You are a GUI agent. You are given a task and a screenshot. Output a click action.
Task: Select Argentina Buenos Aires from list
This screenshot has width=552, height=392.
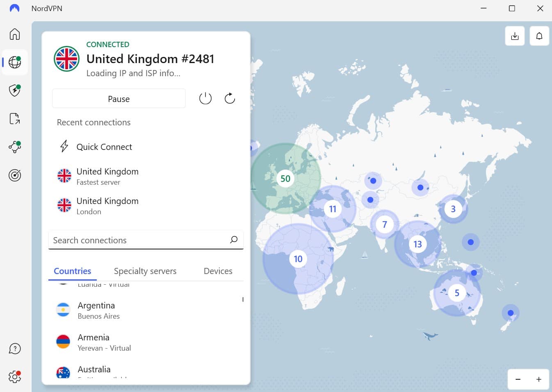146,310
